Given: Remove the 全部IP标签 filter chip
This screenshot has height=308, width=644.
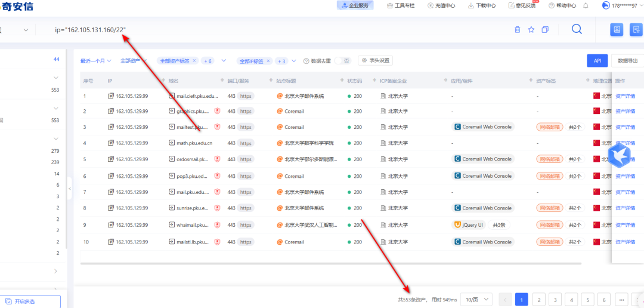Looking at the screenshot, I should click(x=268, y=60).
